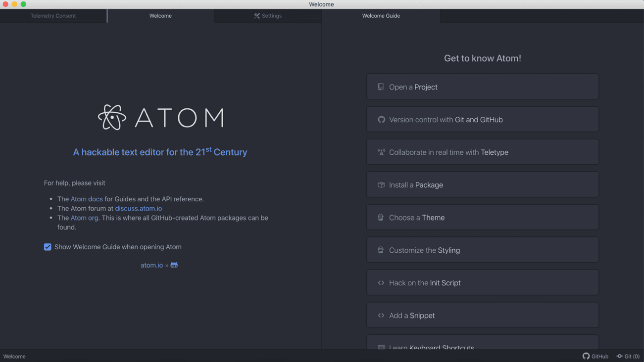
Task: Expand the Open a Project section
Action: [x=483, y=87]
